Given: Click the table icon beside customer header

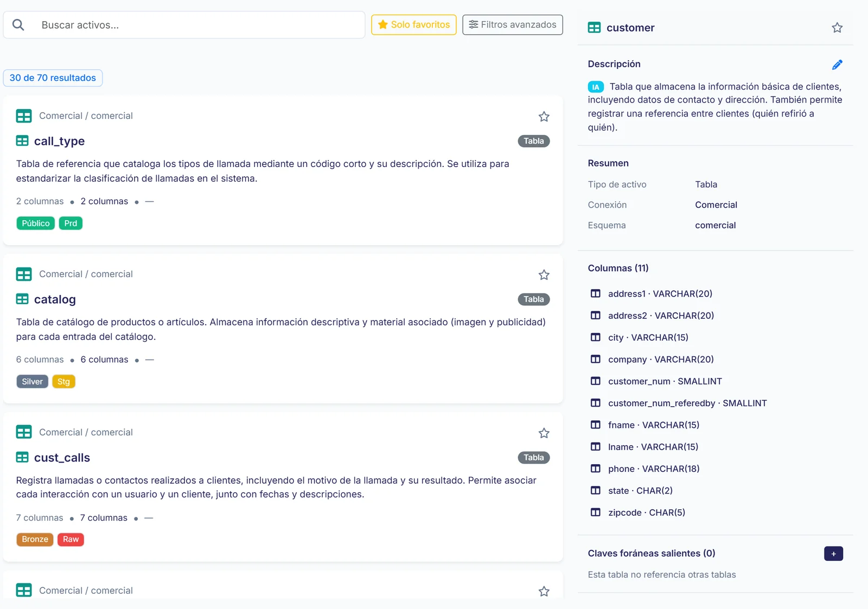Looking at the screenshot, I should tap(594, 28).
